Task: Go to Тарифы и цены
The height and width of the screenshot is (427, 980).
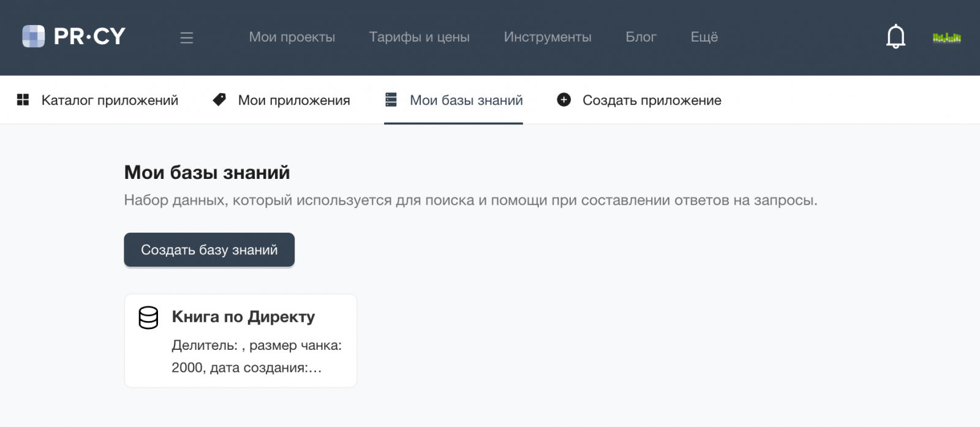Action: [419, 37]
